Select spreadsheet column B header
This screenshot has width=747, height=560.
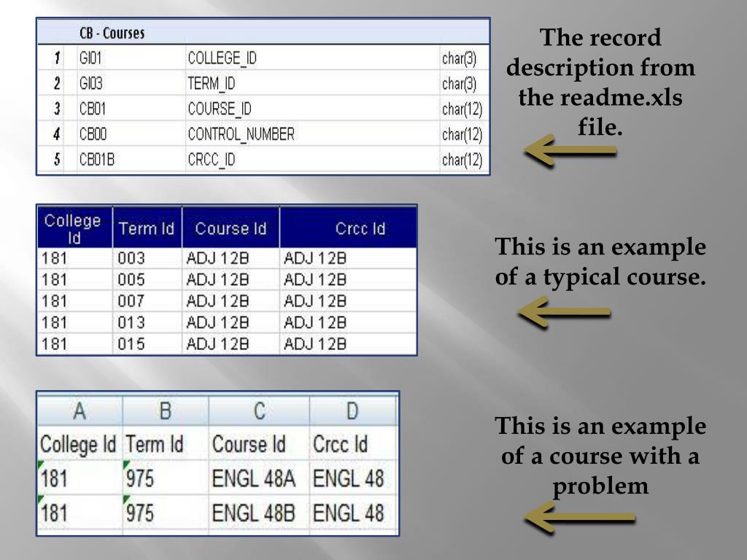coord(166,411)
